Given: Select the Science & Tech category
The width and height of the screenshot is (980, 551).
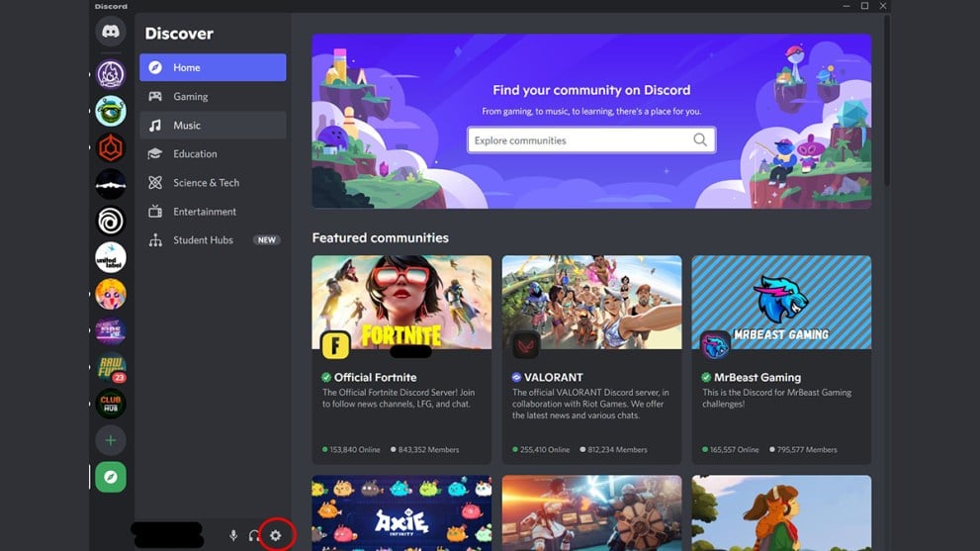Looking at the screenshot, I should click(x=213, y=183).
